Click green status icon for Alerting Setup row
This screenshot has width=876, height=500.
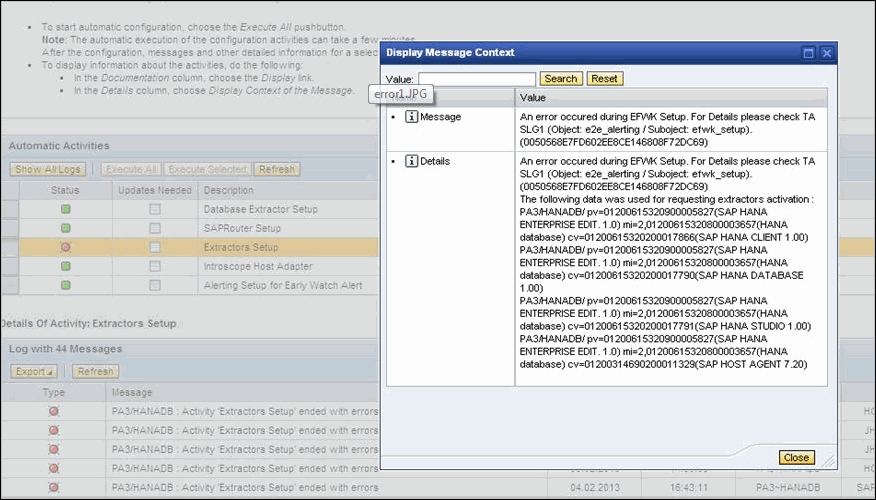pyautogui.click(x=65, y=285)
